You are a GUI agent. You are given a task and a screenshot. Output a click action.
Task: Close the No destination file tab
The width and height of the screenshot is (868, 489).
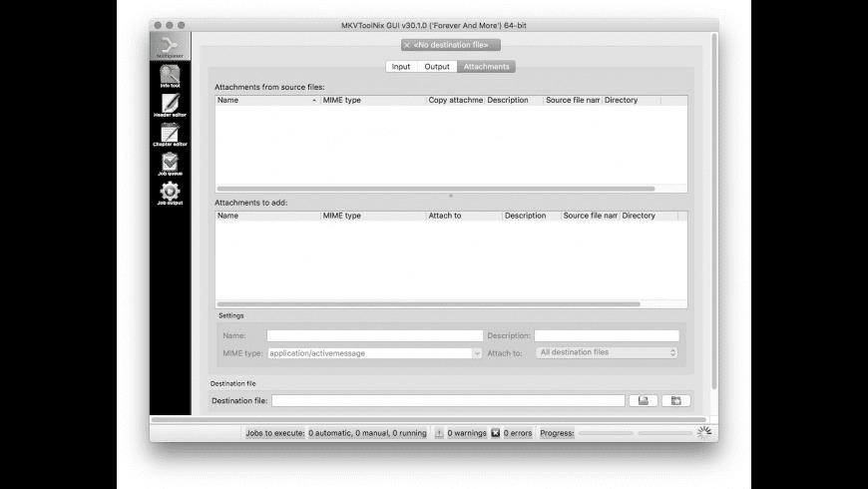[407, 45]
